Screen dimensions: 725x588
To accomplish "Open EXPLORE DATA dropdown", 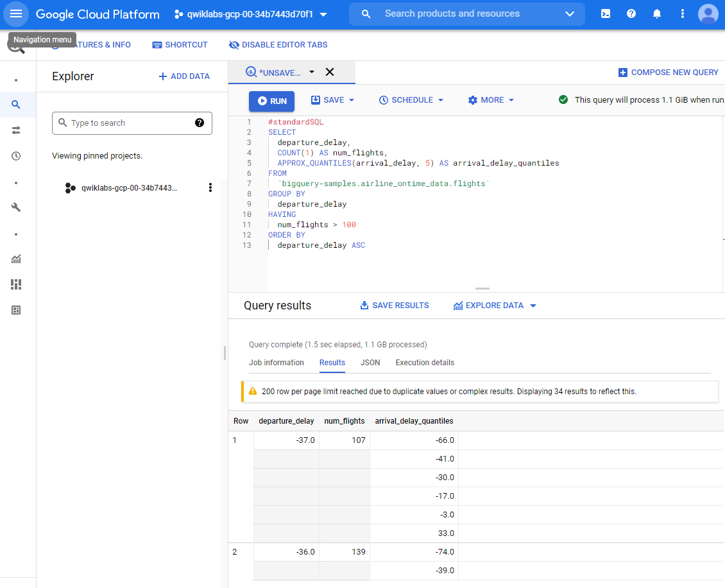I will [x=494, y=306].
